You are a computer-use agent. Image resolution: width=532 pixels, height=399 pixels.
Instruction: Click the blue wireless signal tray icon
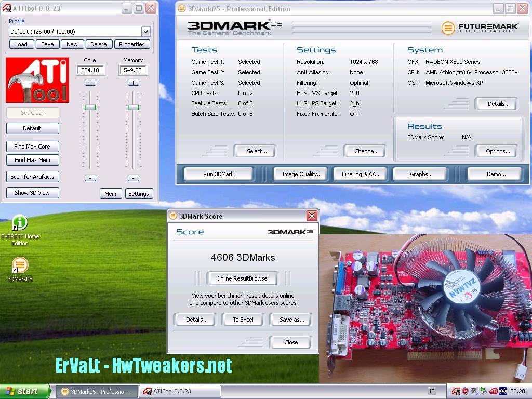click(x=503, y=391)
